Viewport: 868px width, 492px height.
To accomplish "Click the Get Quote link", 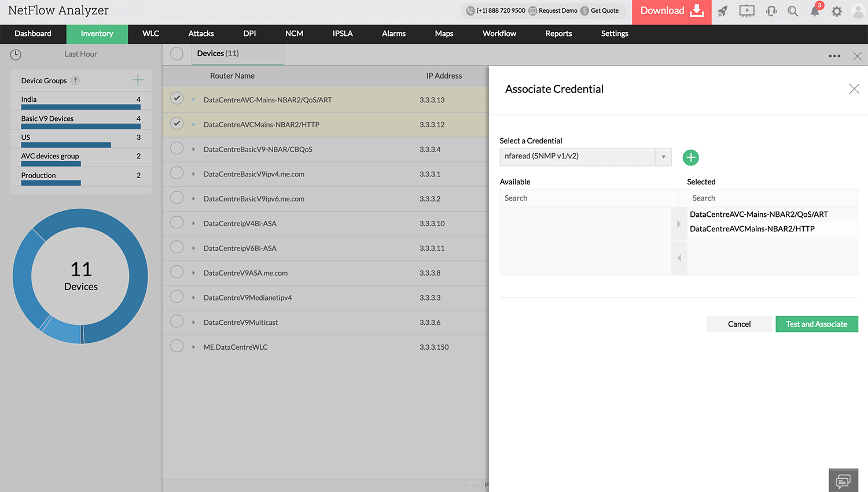I will tap(599, 10).
